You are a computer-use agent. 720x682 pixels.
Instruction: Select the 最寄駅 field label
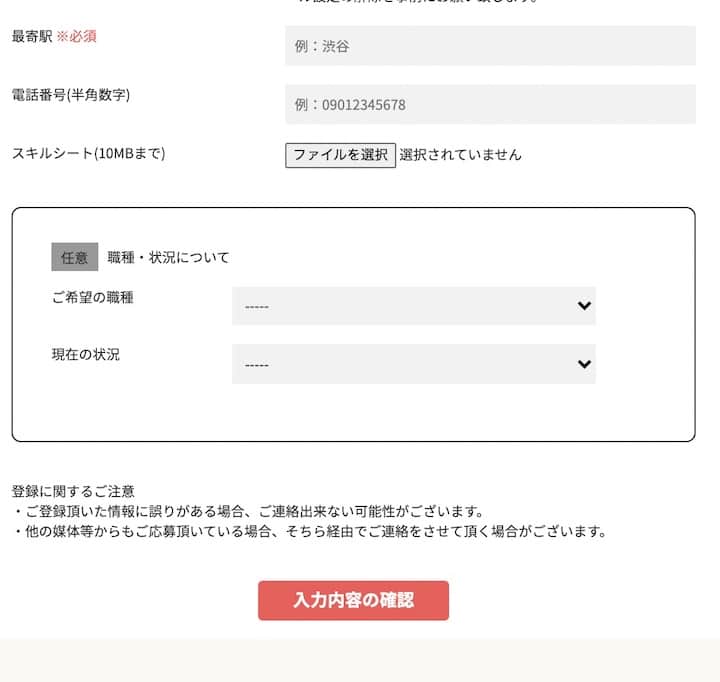(32, 37)
